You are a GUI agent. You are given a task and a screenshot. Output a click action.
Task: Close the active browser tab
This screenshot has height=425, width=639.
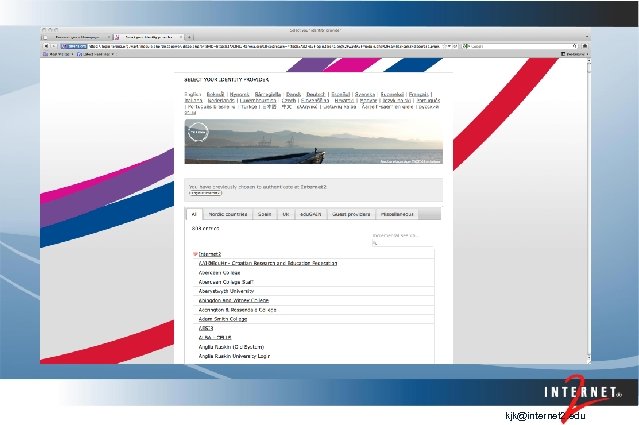point(181,37)
